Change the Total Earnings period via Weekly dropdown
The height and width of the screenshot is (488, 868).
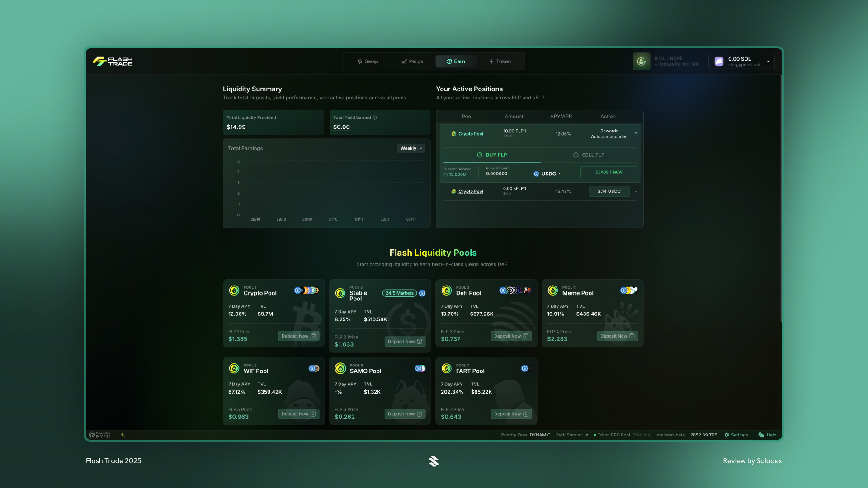(x=410, y=148)
